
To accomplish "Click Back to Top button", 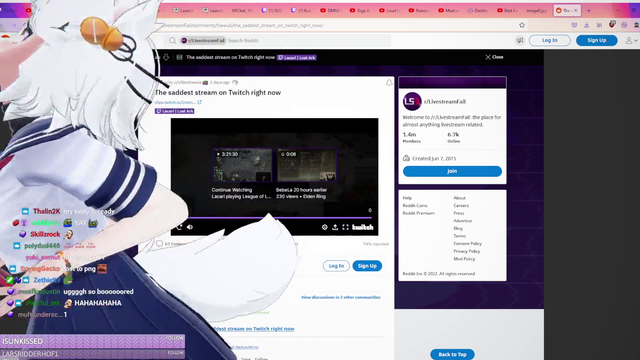I will point(452,354).
